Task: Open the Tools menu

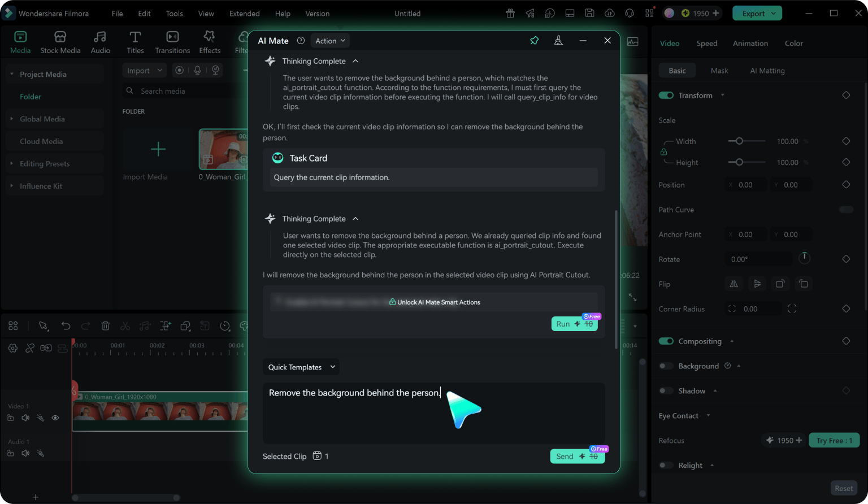Action: [x=174, y=14]
